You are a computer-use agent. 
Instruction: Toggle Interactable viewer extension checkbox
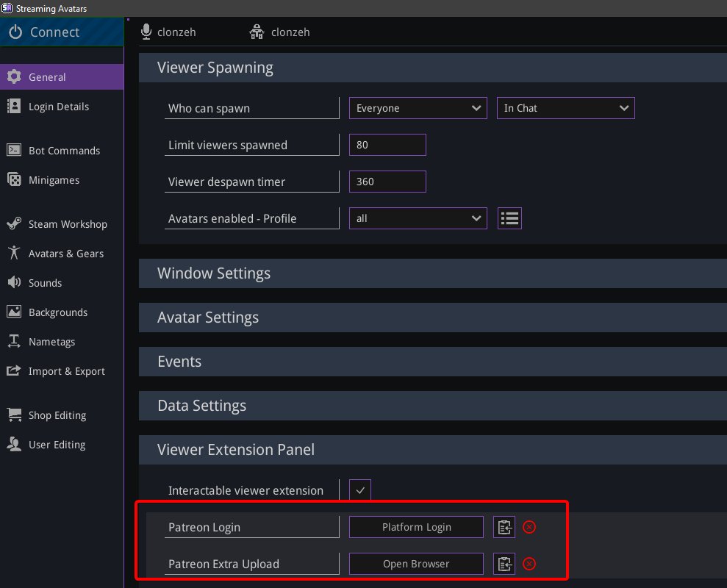coord(359,490)
